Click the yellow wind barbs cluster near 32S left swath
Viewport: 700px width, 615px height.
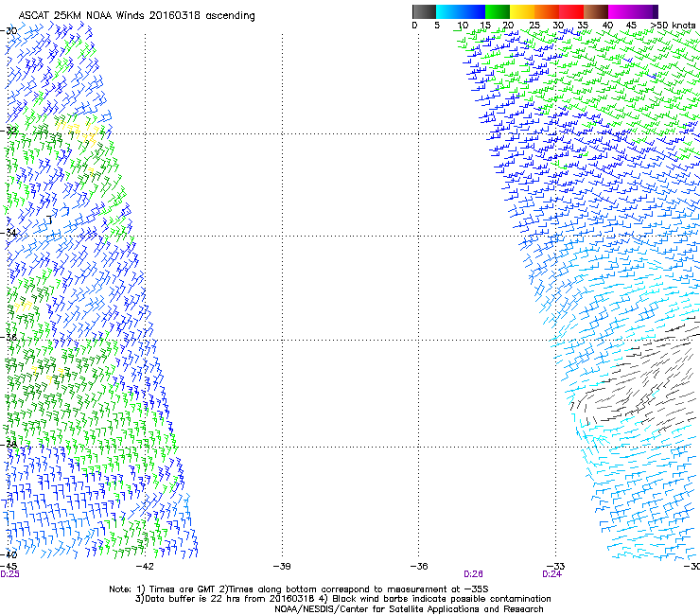[79, 132]
